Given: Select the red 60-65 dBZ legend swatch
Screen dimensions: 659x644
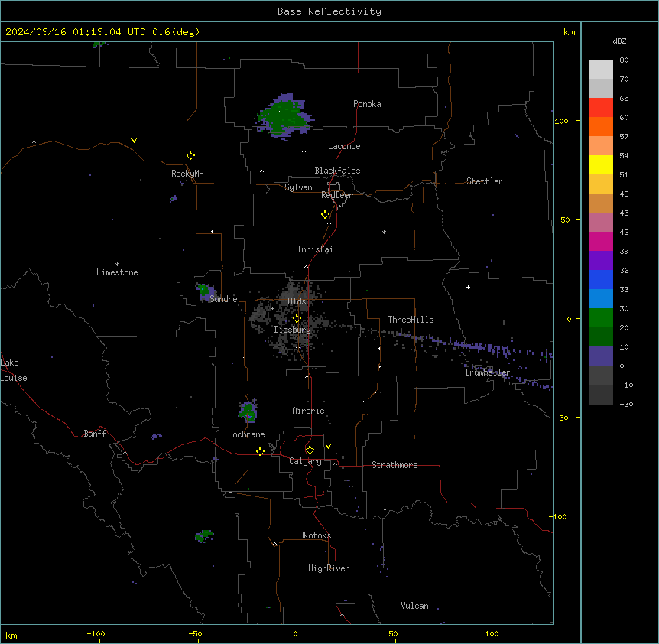Looking at the screenshot, I should pyautogui.click(x=601, y=108).
